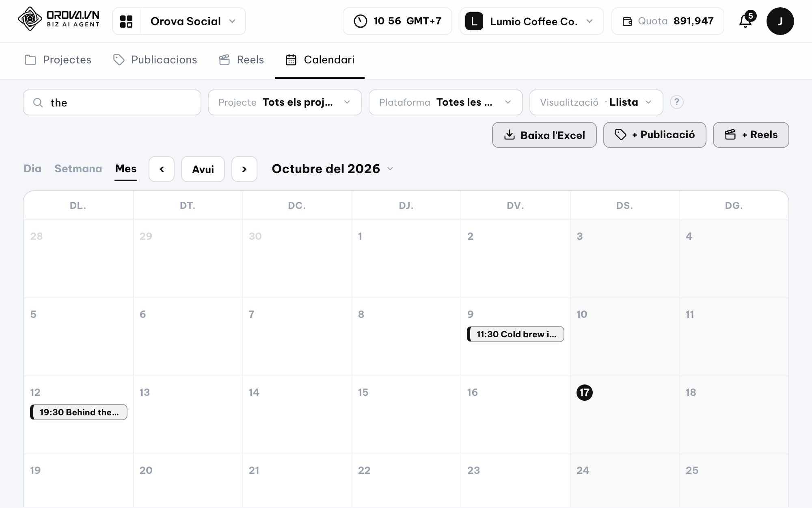Switch to Dia view
The height and width of the screenshot is (508, 812).
(32, 169)
